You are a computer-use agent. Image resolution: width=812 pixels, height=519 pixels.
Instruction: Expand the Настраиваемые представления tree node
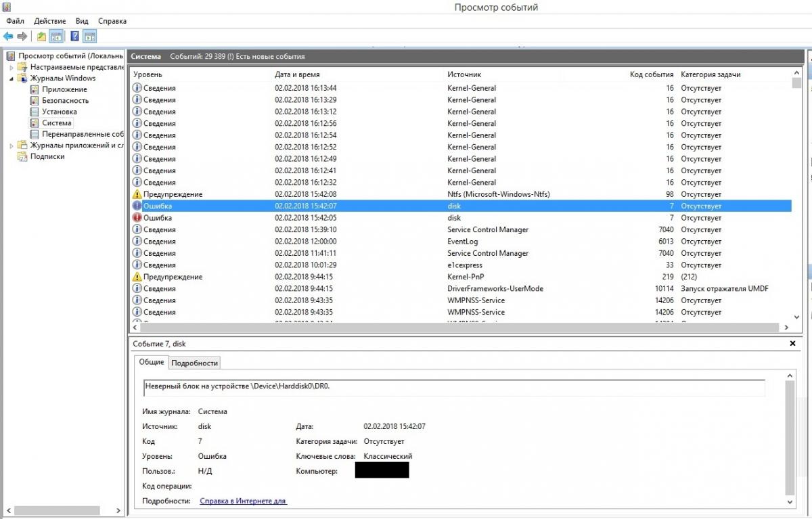pyautogui.click(x=12, y=68)
